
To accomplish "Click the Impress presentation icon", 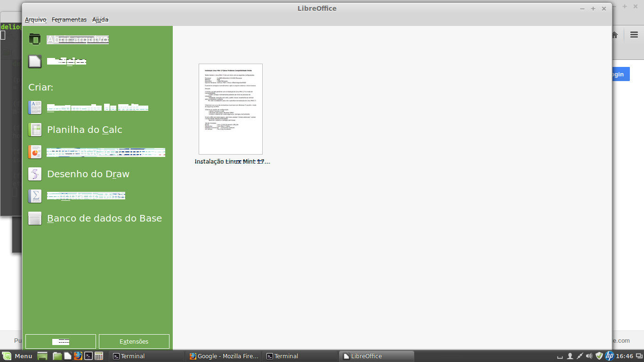I will (x=35, y=152).
